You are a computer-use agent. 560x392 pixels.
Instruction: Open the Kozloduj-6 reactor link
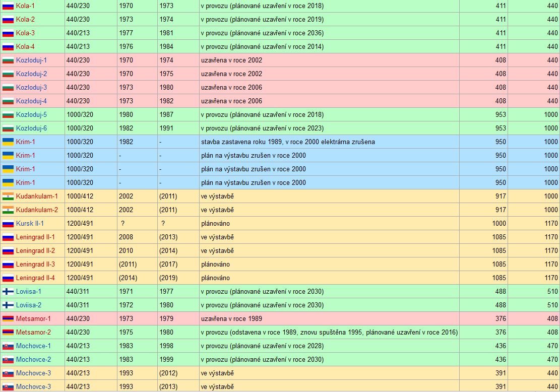[31, 128]
